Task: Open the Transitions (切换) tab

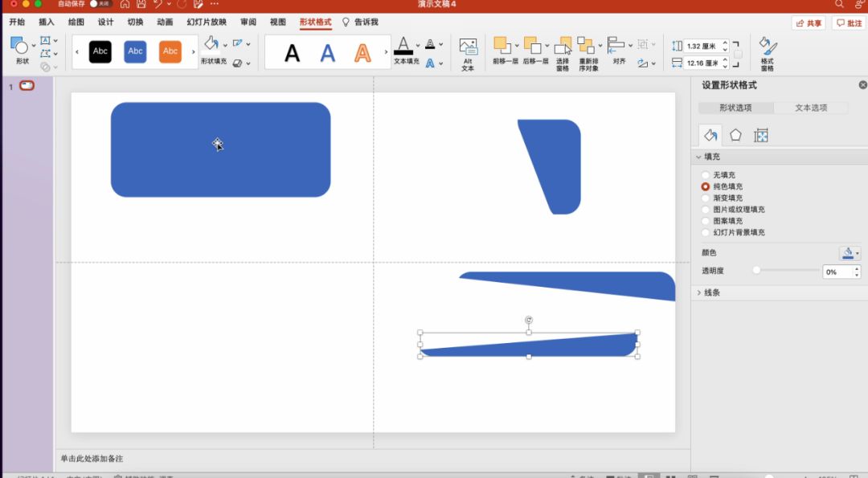Action: coord(135,22)
